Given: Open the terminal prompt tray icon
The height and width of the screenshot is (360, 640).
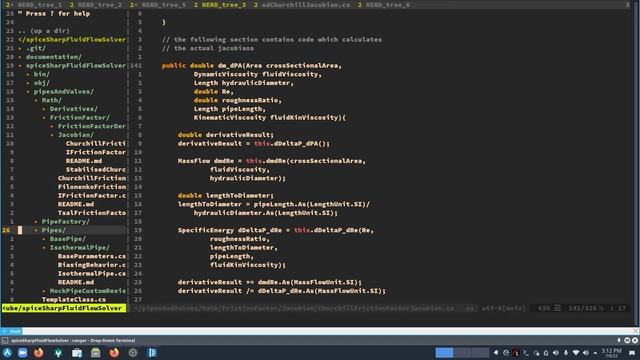Looking at the screenshot, I should [x=526, y=353].
